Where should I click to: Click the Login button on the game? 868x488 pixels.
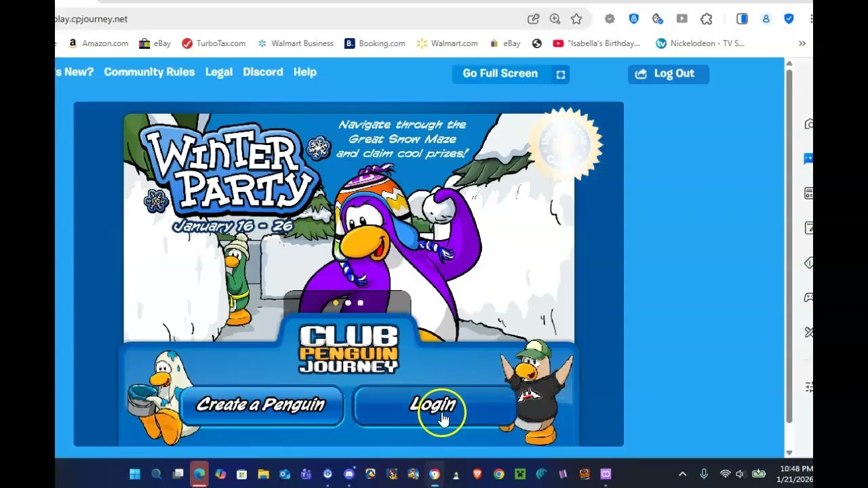coord(434,405)
